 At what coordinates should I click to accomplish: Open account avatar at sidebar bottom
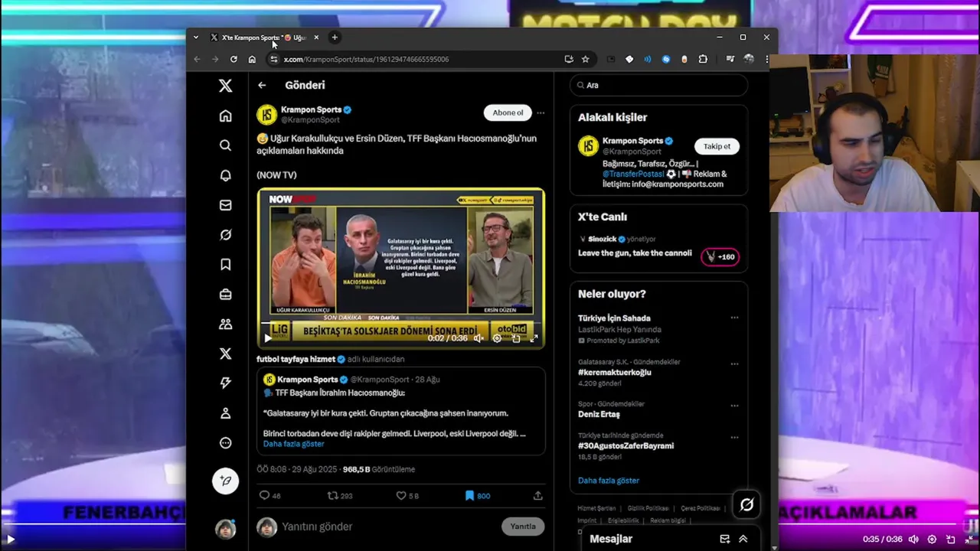pos(225,529)
